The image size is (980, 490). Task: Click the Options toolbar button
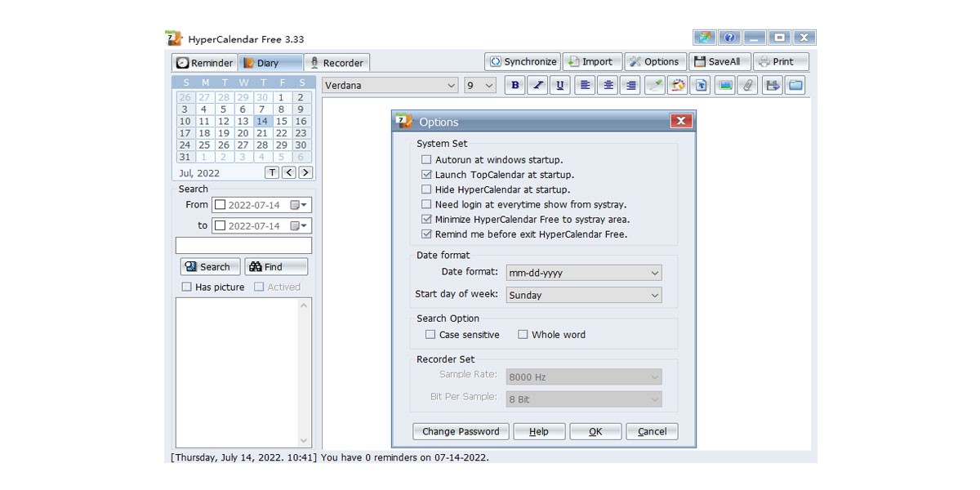(x=656, y=61)
